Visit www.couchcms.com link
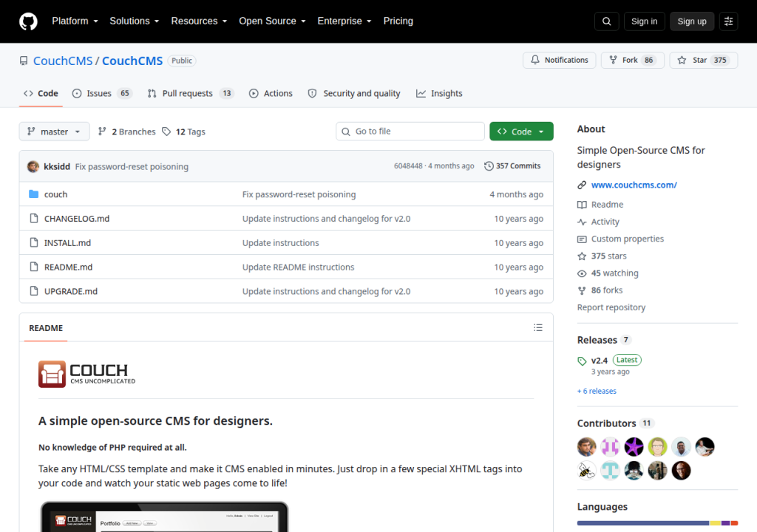757x532 pixels. tap(634, 185)
